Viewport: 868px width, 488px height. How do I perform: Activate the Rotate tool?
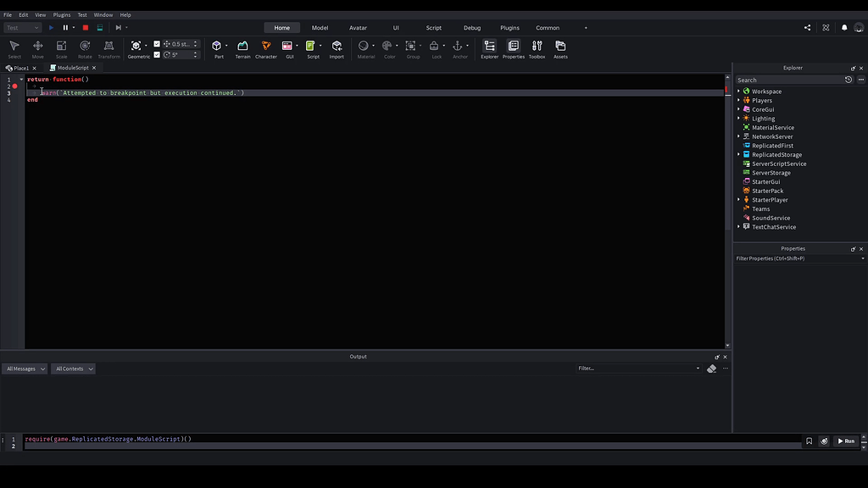[x=85, y=48]
